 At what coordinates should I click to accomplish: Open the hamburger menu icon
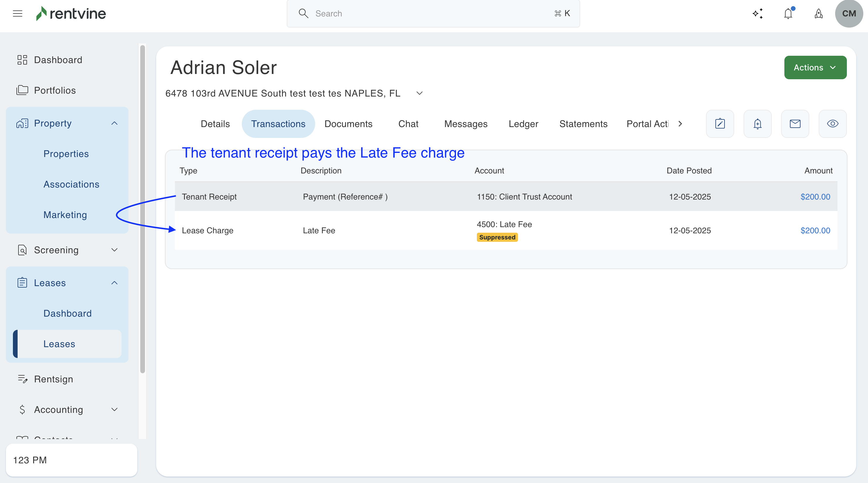click(18, 13)
